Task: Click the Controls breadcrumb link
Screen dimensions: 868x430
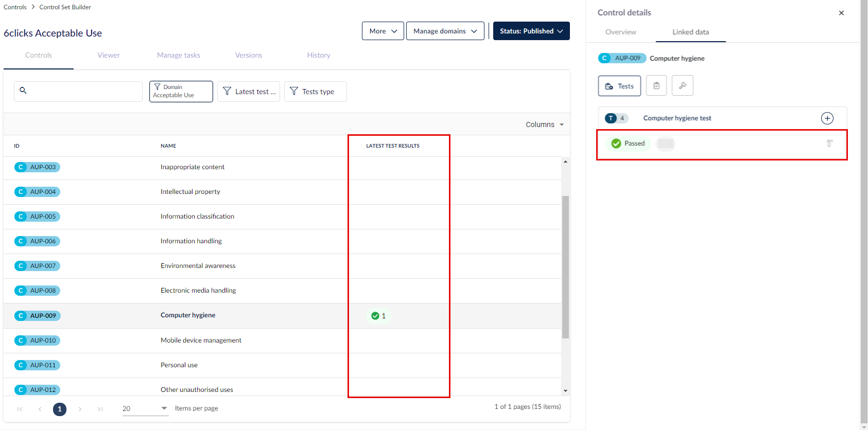Action: click(15, 7)
